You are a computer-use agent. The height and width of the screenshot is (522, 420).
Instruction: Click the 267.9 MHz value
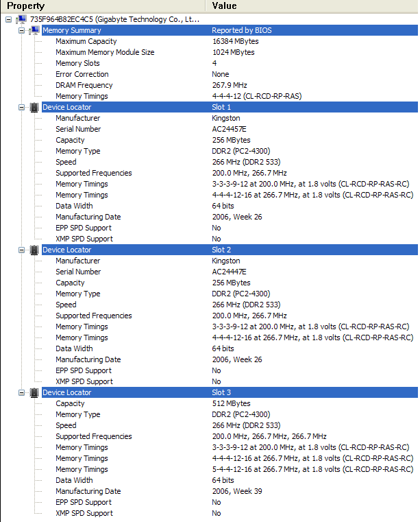[x=230, y=85]
